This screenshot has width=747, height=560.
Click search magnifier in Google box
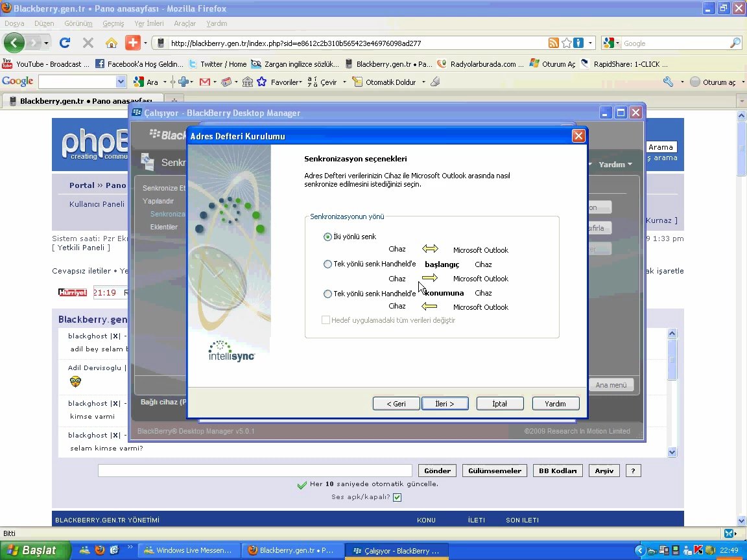[735, 43]
